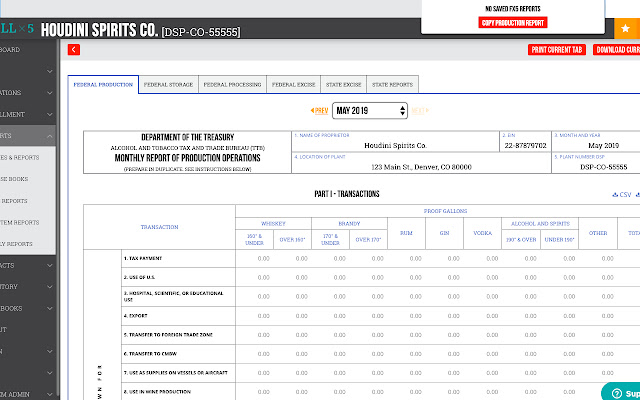This screenshot has height=400, width=640.
Task: Expand the sidebar 'N' section chevron
Action: pos(50,351)
